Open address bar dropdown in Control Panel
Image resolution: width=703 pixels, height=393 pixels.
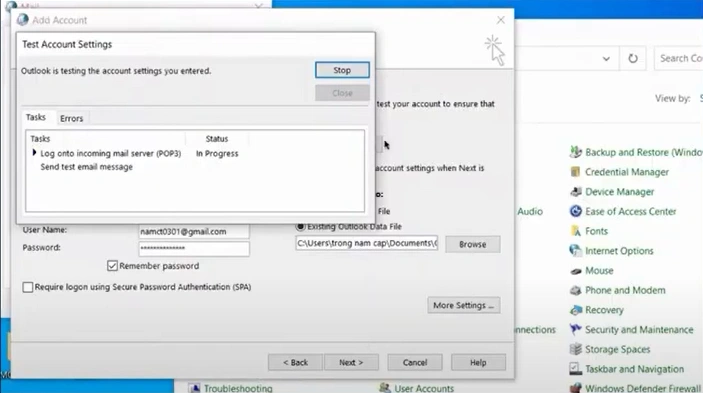coord(606,59)
